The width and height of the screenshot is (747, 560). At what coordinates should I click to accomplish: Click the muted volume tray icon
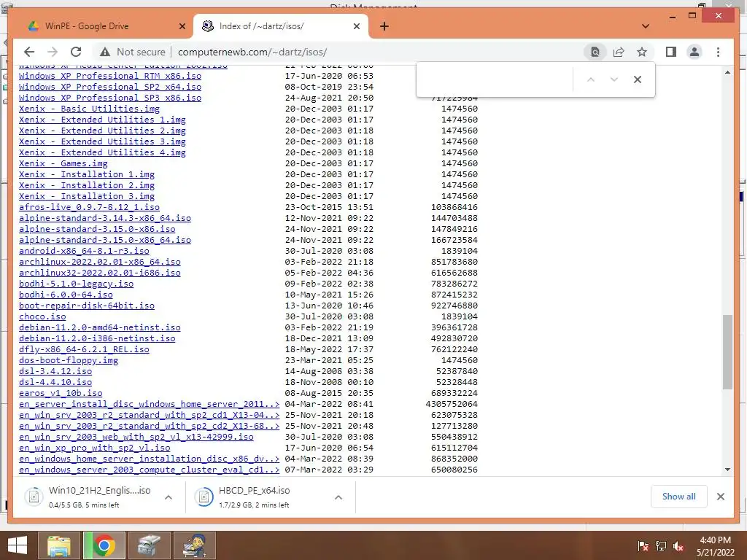679,546
